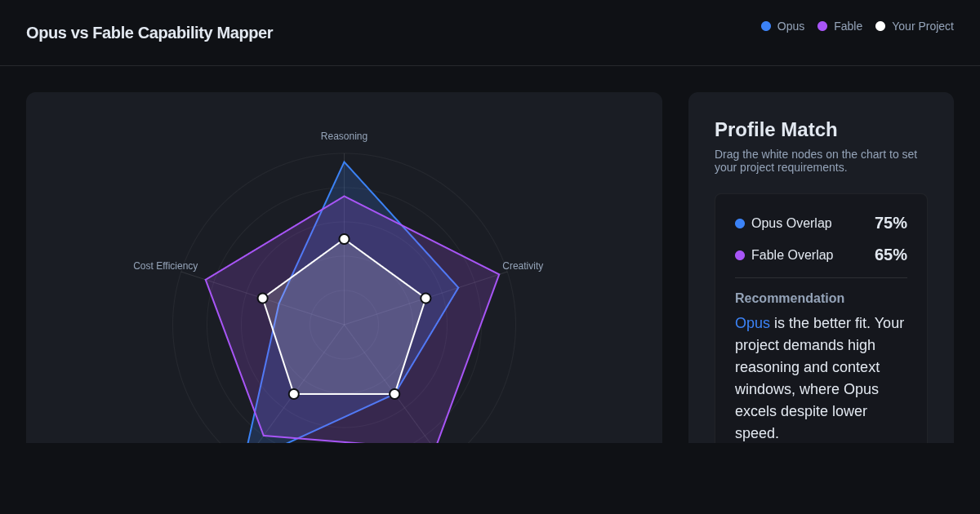Click the Fable text in header legend

click(x=848, y=26)
